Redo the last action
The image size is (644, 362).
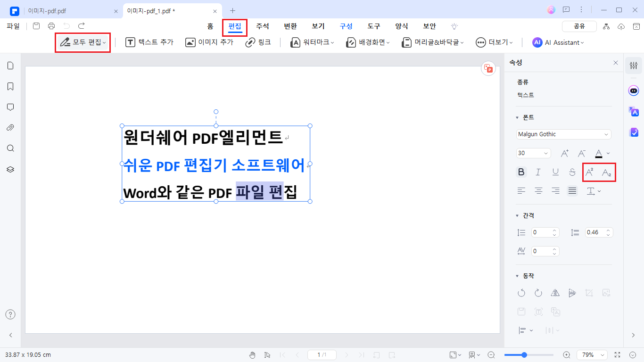[x=82, y=26]
